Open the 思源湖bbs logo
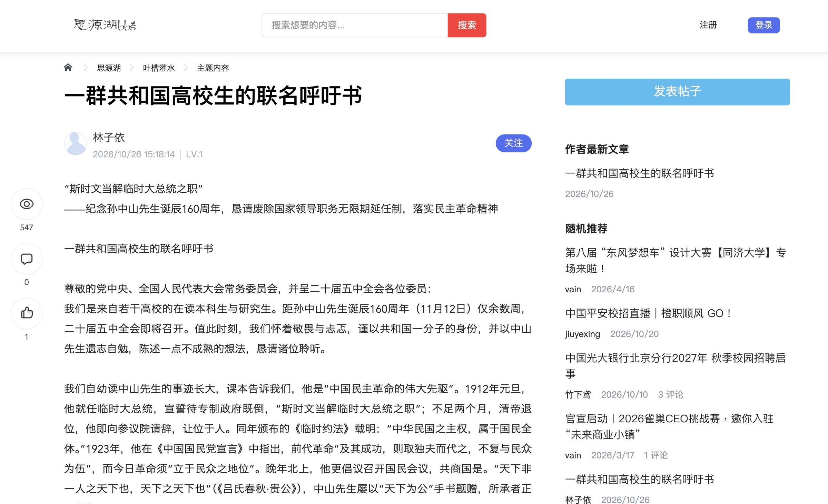Screen dimensions: 828x504 pyautogui.click(x=105, y=25)
